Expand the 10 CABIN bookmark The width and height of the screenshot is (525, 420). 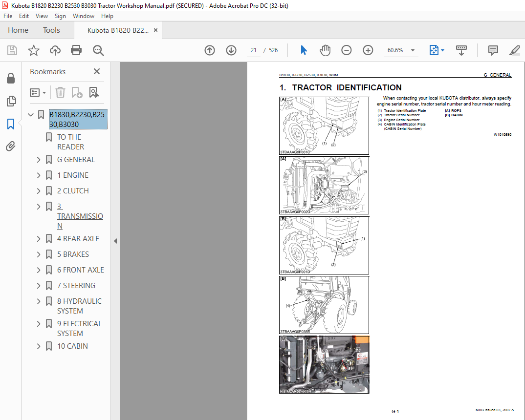39,346
